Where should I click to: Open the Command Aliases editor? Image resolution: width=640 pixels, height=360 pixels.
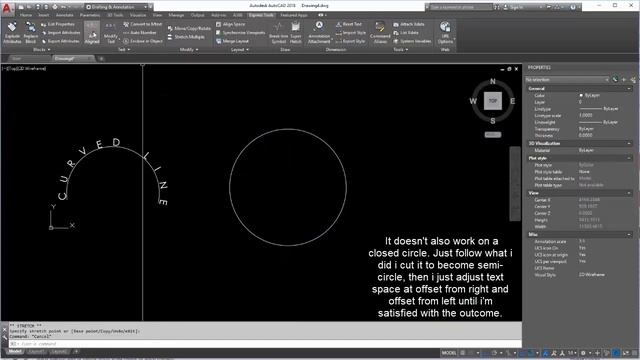tap(380, 33)
